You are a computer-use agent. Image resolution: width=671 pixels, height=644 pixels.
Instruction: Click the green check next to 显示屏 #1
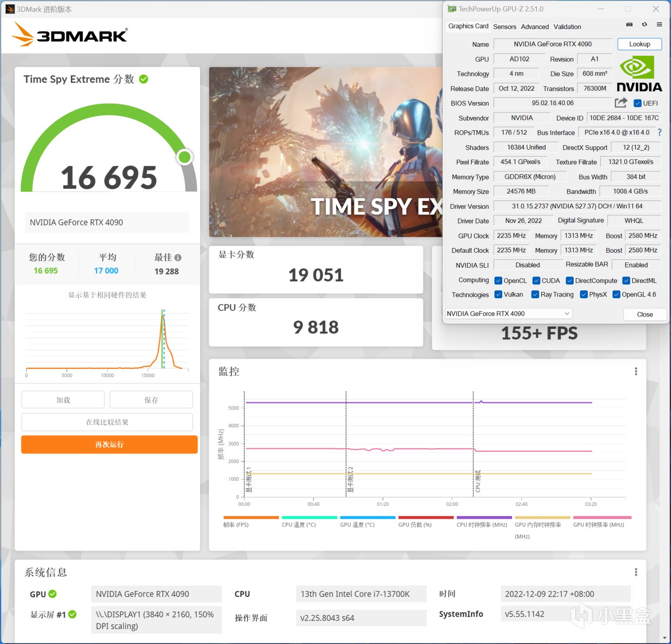(72, 614)
